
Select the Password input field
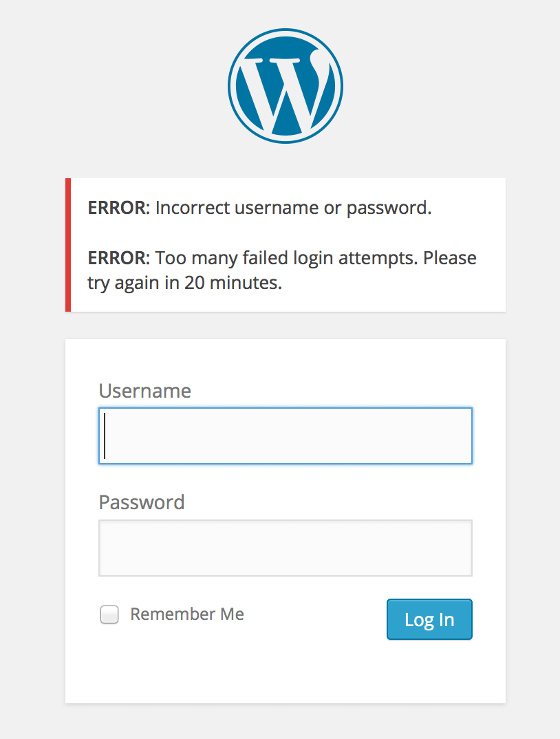pyautogui.click(x=286, y=548)
